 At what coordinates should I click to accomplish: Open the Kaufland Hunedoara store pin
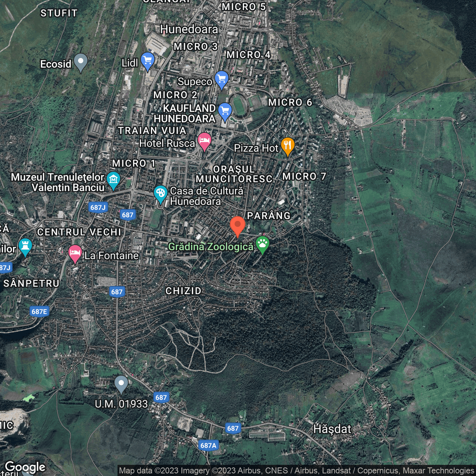tap(225, 111)
